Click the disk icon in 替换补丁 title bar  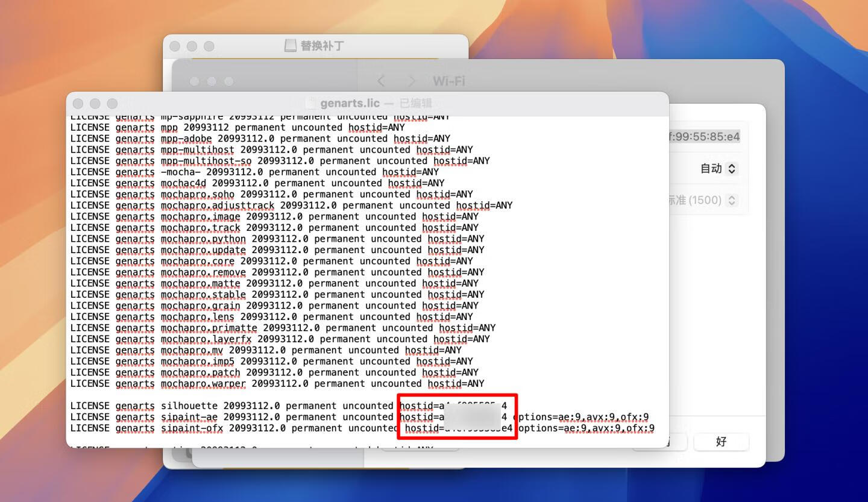(x=291, y=46)
